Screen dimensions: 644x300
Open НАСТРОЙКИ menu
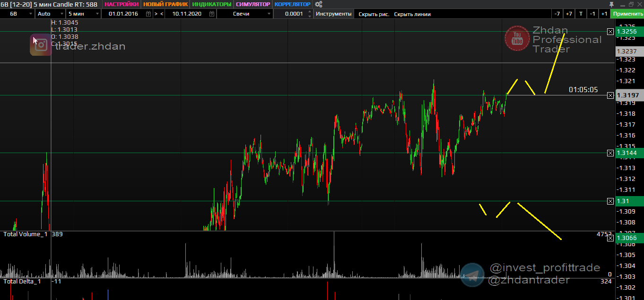[122, 4]
